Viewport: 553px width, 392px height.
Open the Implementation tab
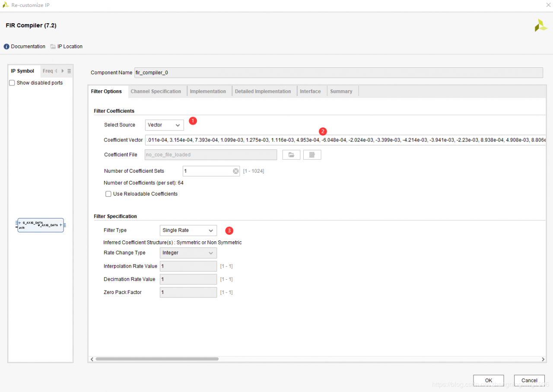click(x=208, y=92)
